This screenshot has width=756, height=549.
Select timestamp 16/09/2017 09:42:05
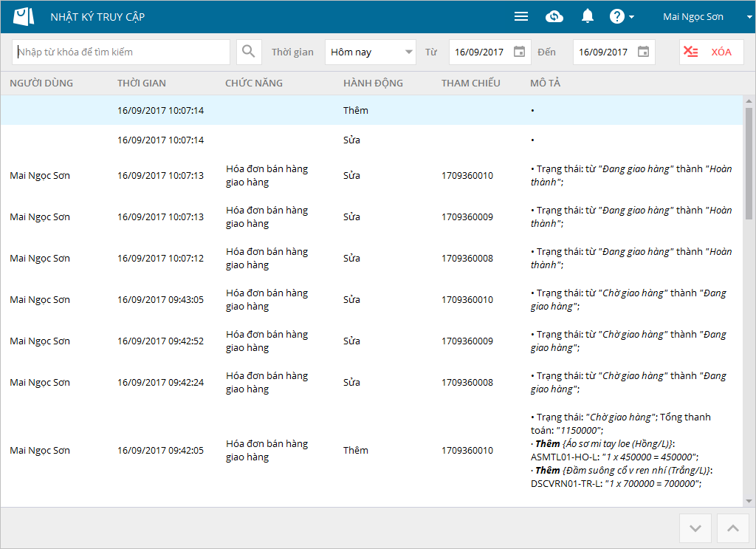point(160,450)
